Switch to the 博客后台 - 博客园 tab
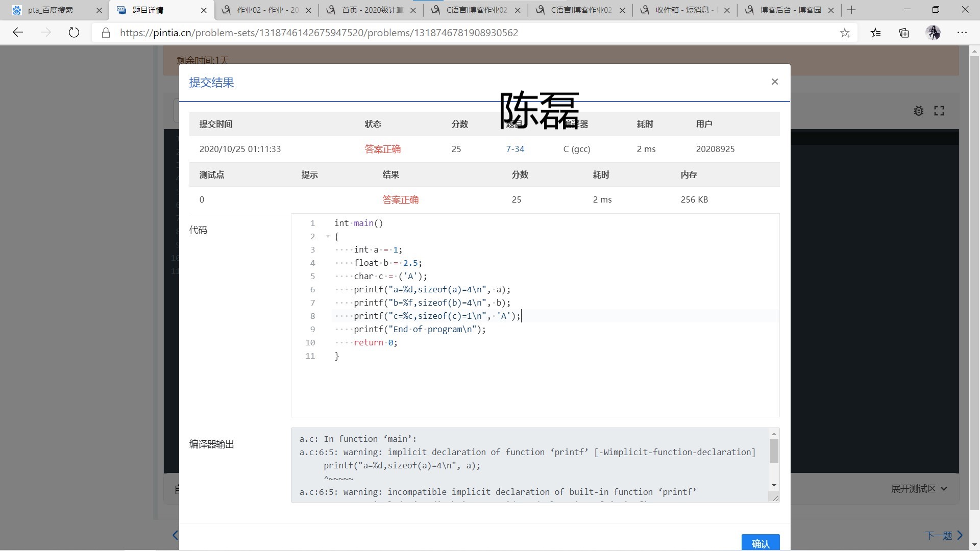The width and height of the screenshot is (980, 551). (790, 10)
